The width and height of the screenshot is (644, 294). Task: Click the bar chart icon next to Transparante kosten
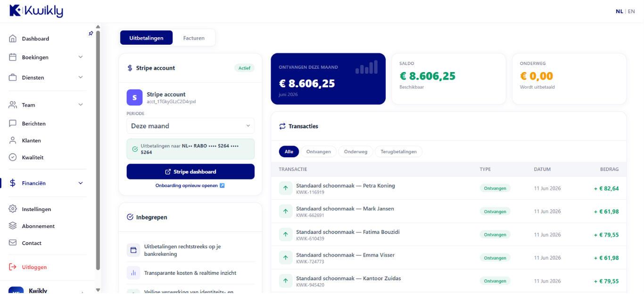(133, 273)
